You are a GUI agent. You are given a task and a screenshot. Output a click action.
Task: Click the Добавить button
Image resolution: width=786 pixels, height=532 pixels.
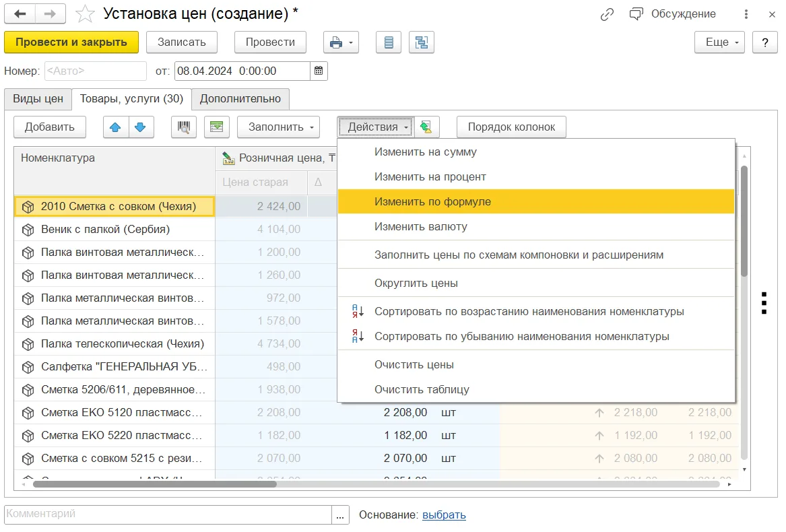coord(50,127)
